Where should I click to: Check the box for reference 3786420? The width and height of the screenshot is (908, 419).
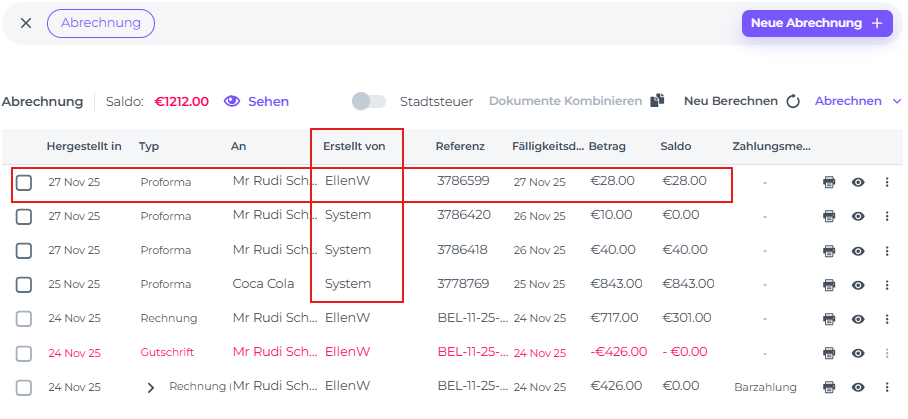tap(24, 216)
